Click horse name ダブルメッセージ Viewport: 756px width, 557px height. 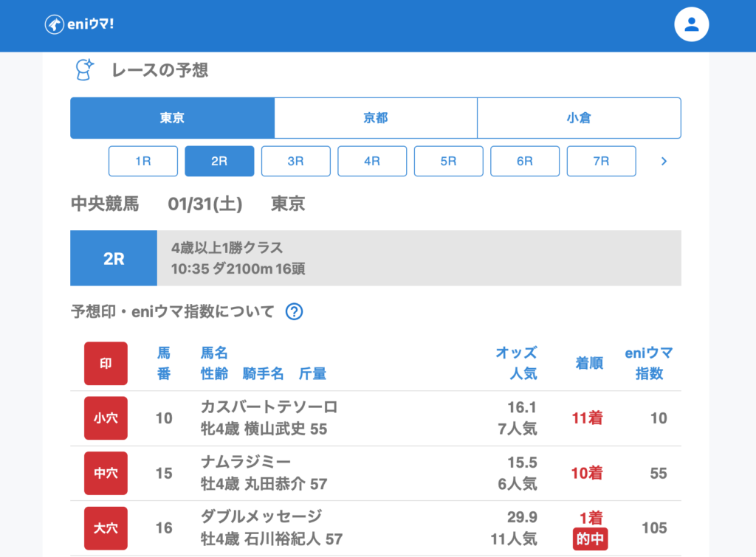(261, 516)
